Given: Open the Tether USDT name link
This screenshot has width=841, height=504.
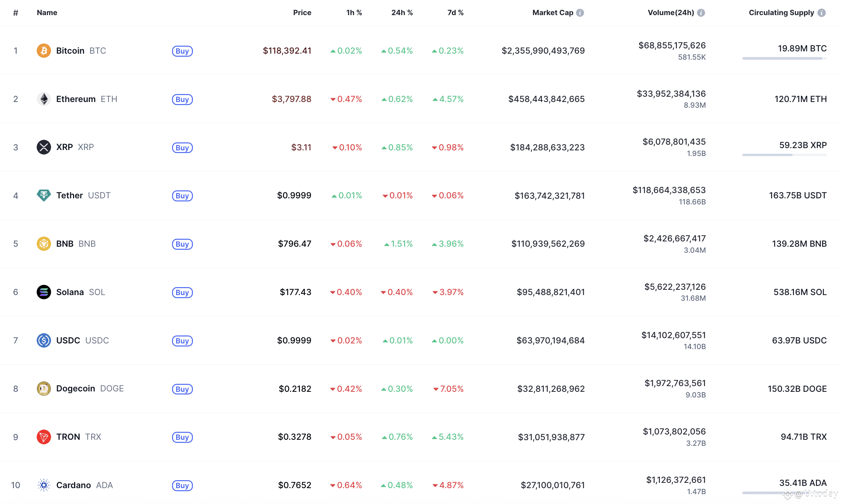Looking at the screenshot, I should [83, 195].
